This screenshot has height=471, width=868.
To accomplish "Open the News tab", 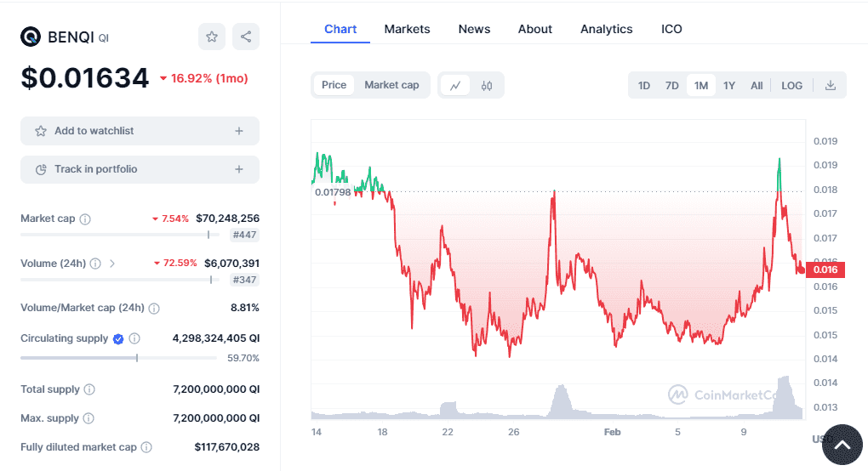I will coord(474,29).
